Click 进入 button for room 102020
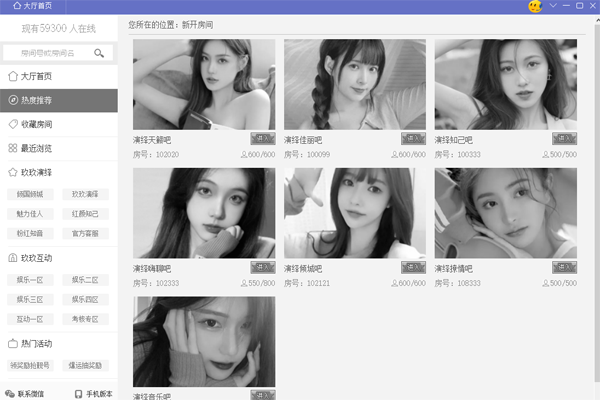This screenshot has height=400, width=600. [x=263, y=139]
